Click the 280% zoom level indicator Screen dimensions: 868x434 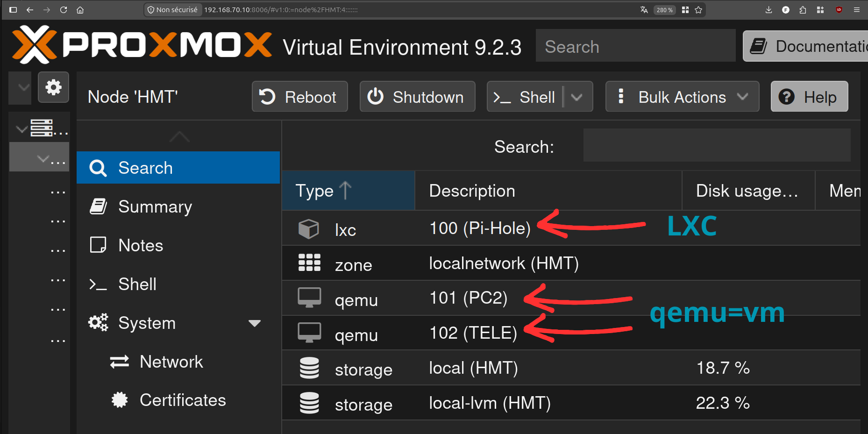click(664, 10)
